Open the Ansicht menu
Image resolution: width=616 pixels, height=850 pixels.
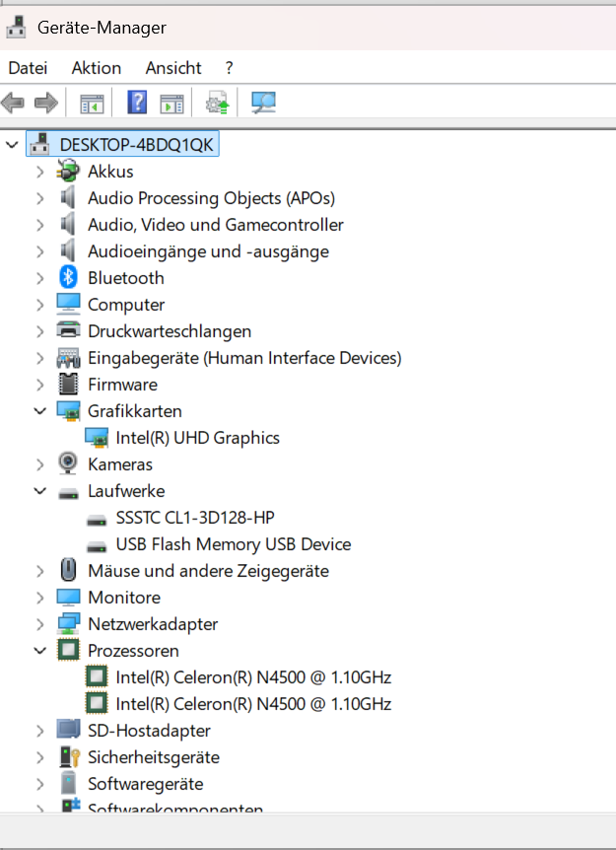[173, 68]
